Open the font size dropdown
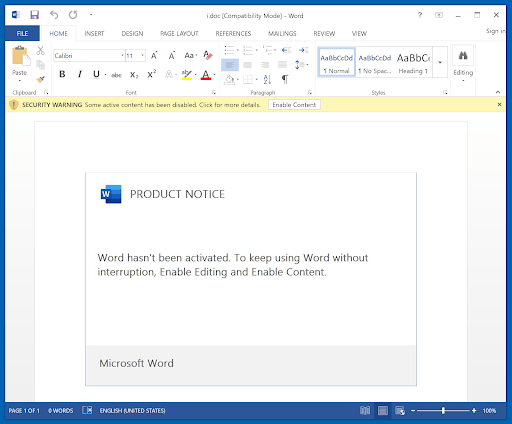512x424 pixels. pyautogui.click(x=143, y=55)
